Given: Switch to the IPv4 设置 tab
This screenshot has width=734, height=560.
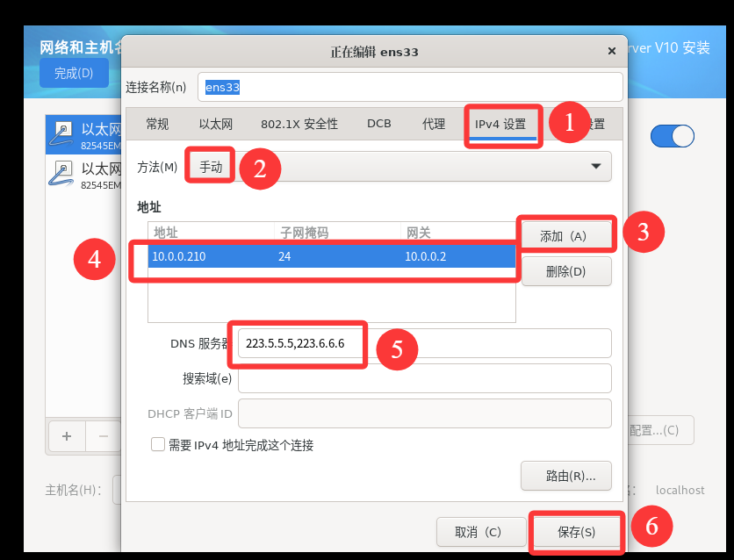Looking at the screenshot, I should 500,125.
